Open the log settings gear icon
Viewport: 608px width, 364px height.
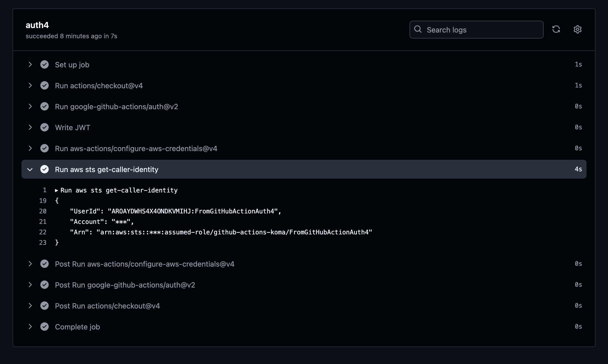click(577, 29)
